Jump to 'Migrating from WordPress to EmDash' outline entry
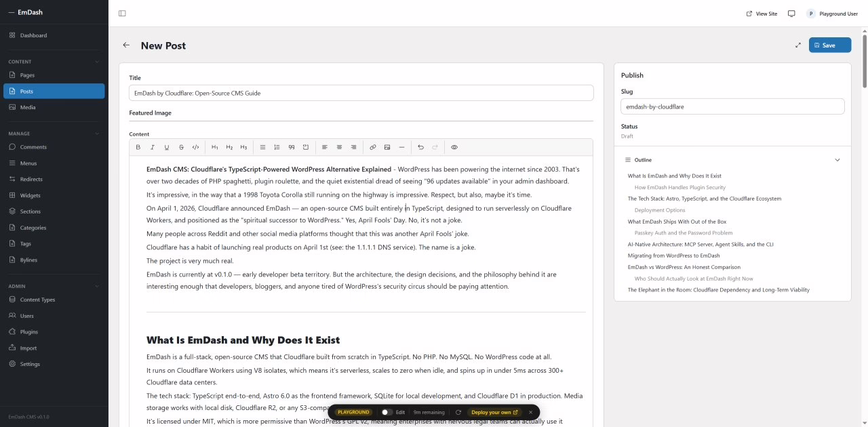 (673, 256)
